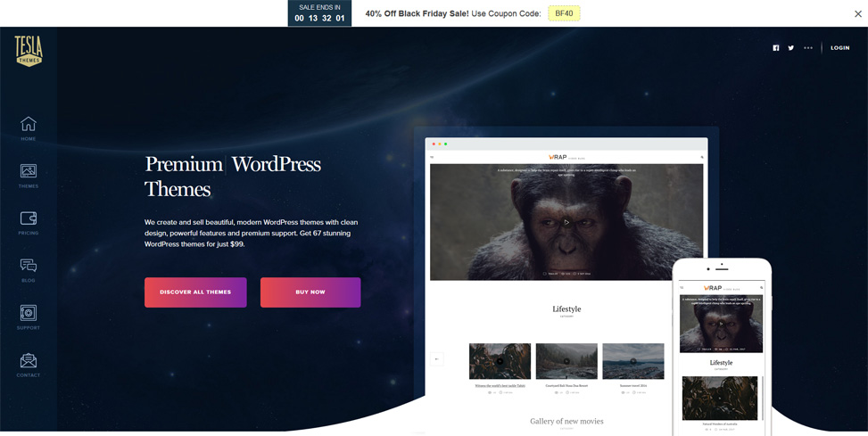The image size is (868, 436).
Task: Expand the three-dots more menu
Action: tap(808, 48)
